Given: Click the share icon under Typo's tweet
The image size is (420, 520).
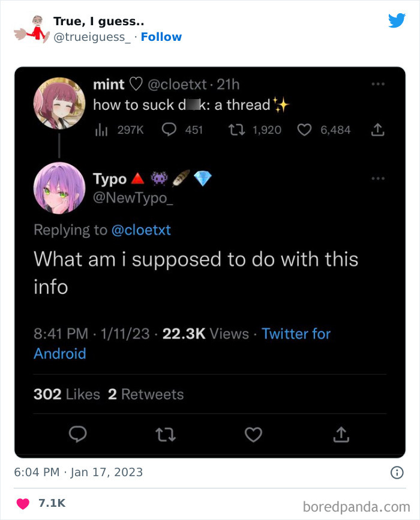Looking at the screenshot, I should point(341,434).
